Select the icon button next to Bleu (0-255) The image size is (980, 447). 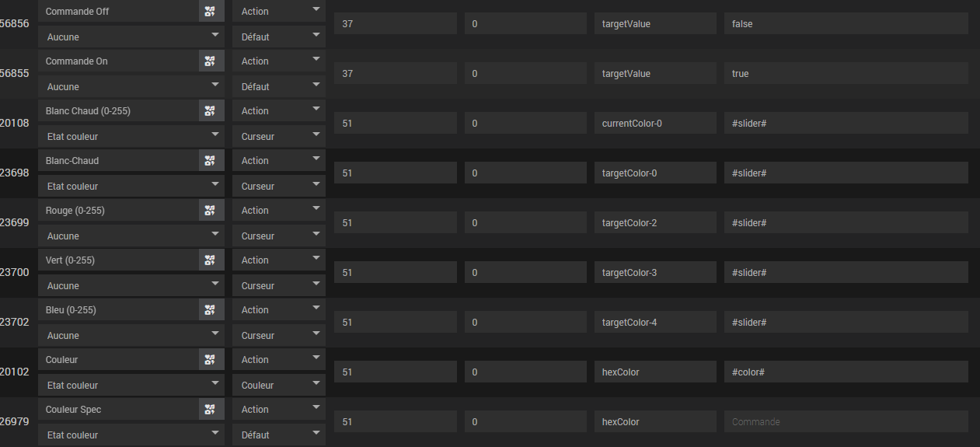[x=211, y=310]
